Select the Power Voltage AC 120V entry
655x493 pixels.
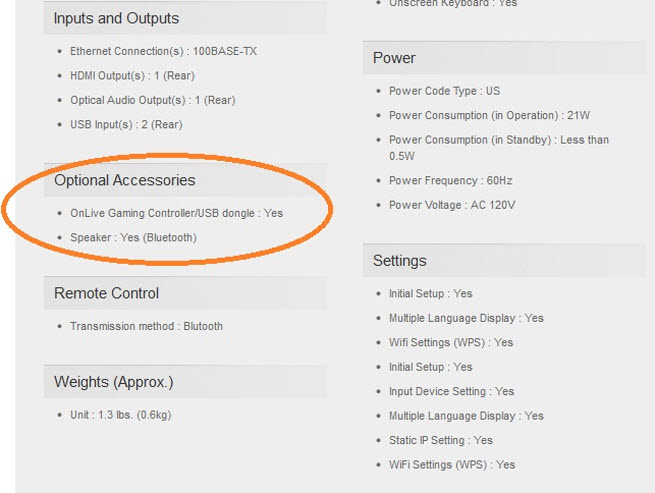click(452, 205)
